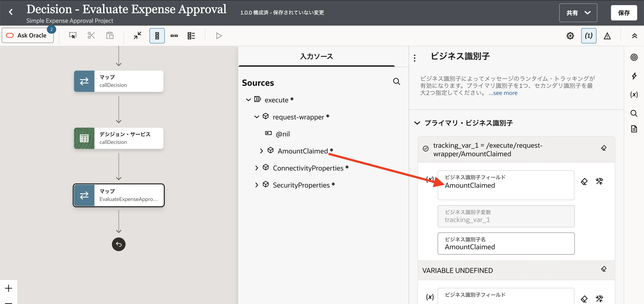Viewport: 644px width, 304px height.
Task: Toggle the business identifiers (I) button
Action: pyautogui.click(x=589, y=36)
